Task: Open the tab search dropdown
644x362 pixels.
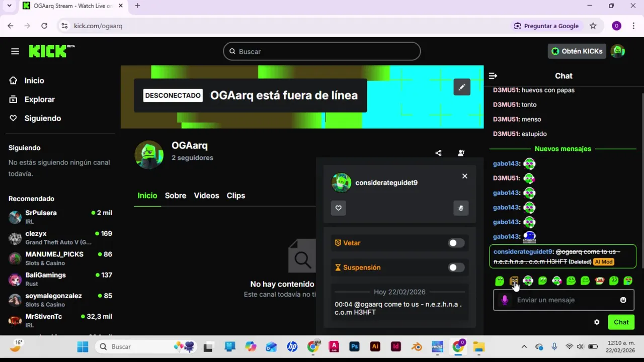Action: pyautogui.click(x=9, y=6)
